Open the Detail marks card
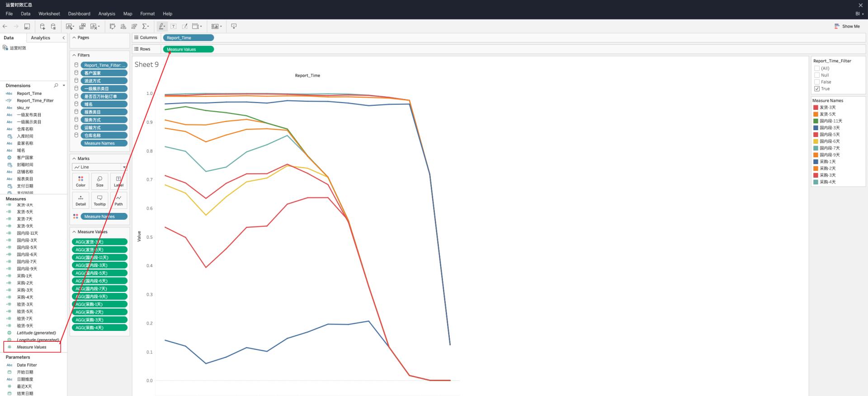Viewport: 868px width, 396px height. point(80,200)
